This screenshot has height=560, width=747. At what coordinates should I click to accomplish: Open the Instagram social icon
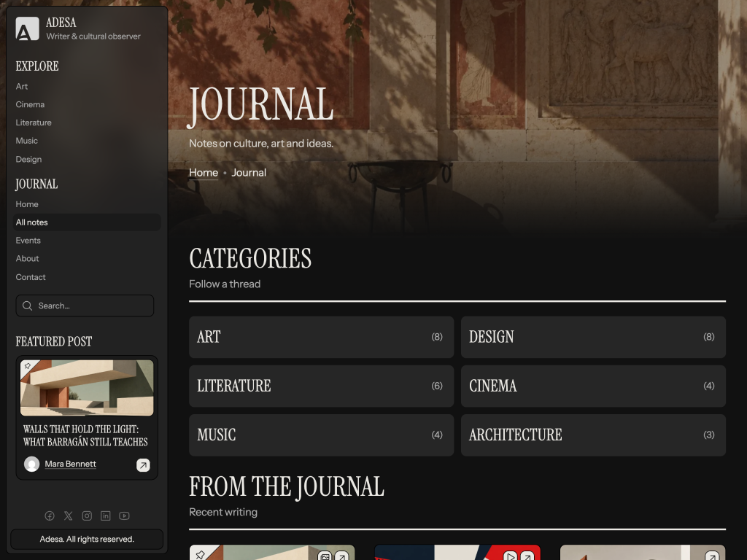coord(87,516)
